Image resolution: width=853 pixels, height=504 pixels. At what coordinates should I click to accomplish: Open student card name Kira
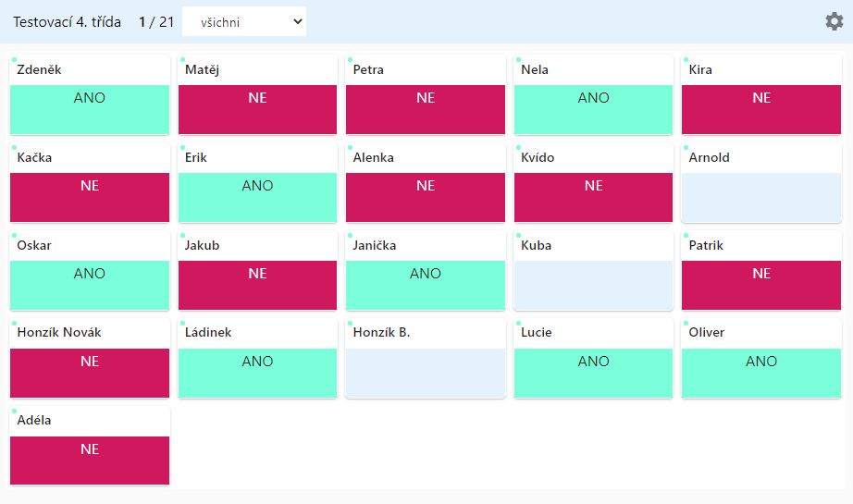coord(700,69)
